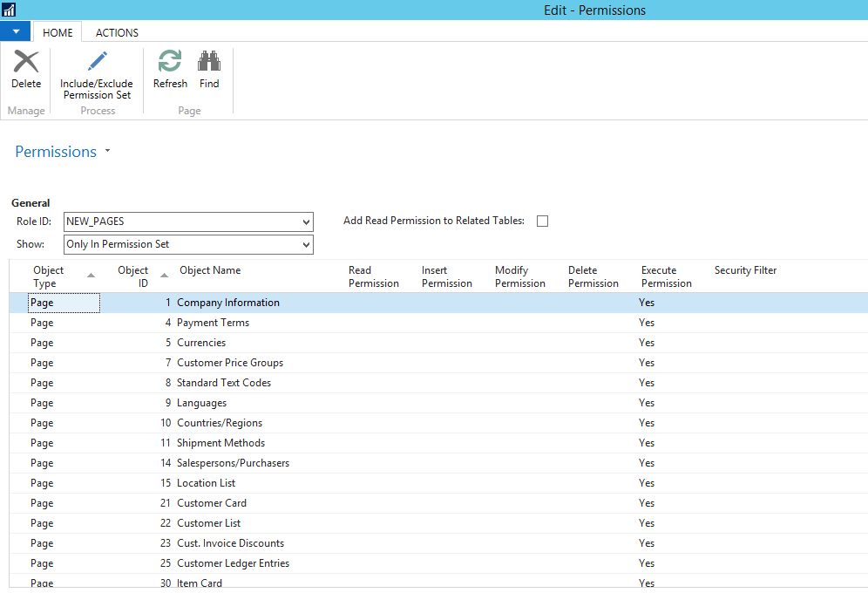868x593 pixels.
Task: Select the Customer Card row
Action: tap(212, 503)
